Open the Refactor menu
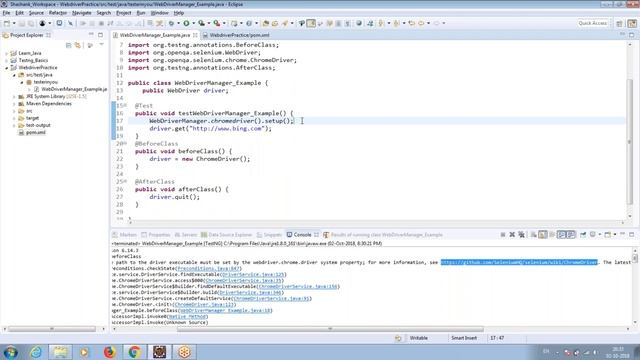 pyautogui.click(x=58, y=13)
